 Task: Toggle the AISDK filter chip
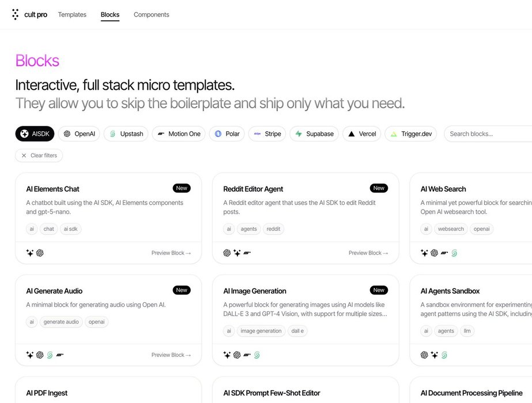pyautogui.click(x=35, y=134)
